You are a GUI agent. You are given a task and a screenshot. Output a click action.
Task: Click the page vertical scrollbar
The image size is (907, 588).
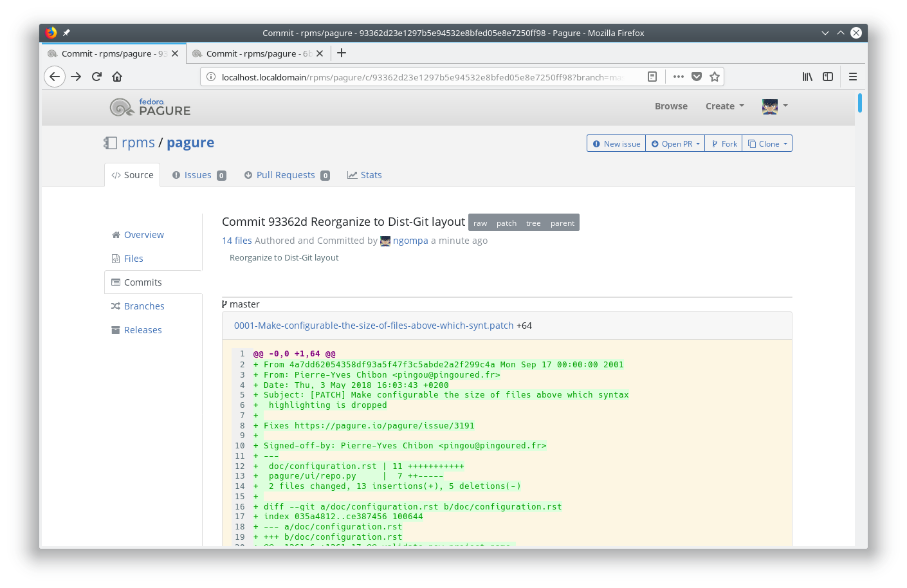859,103
